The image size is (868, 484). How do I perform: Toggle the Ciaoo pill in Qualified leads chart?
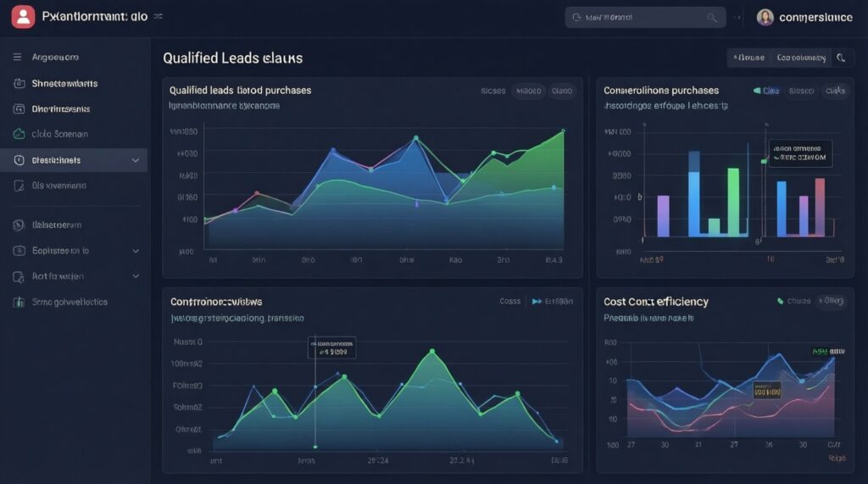[x=562, y=91]
